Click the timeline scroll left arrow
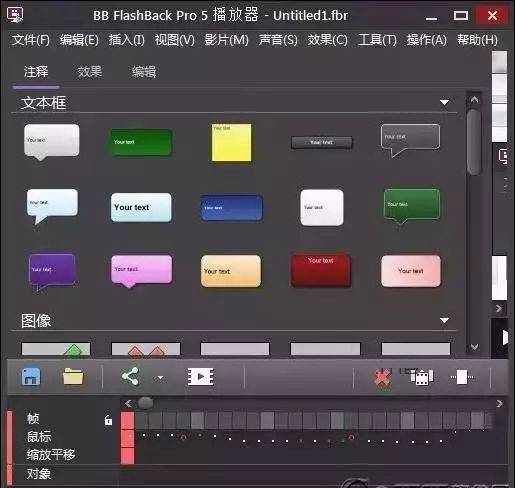This screenshot has width=515, height=488. (128, 404)
